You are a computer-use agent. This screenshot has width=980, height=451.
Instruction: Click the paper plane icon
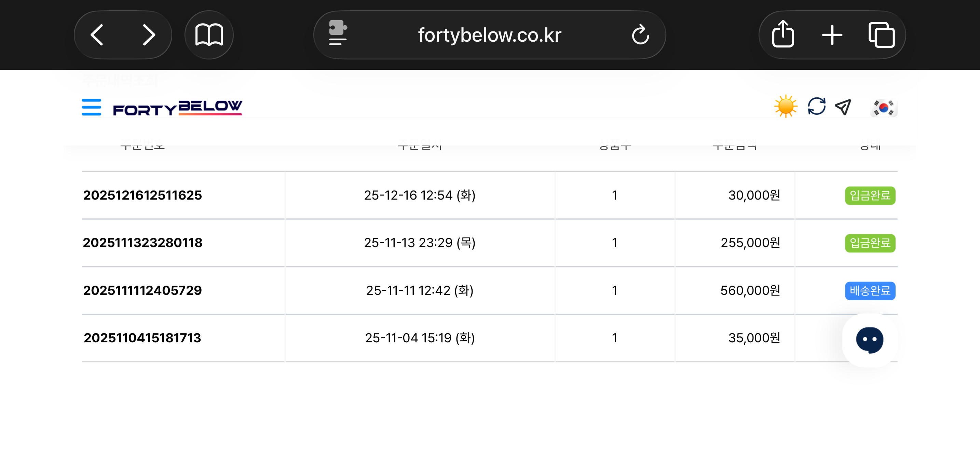(x=843, y=107)
